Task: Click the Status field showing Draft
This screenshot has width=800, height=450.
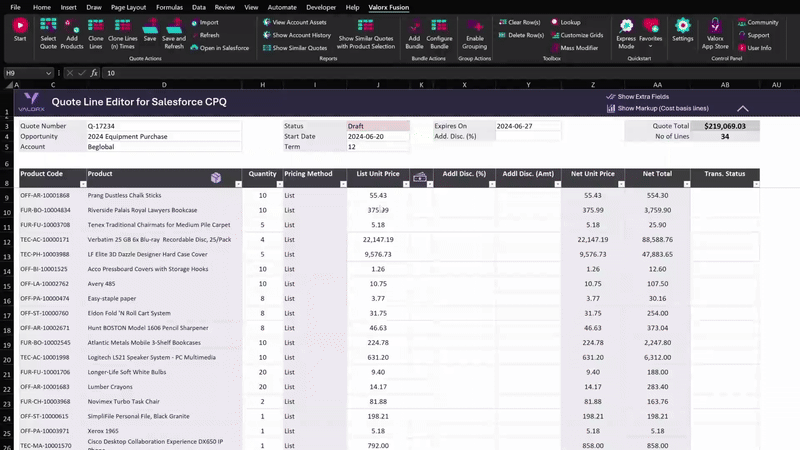Action: point(378,126)
